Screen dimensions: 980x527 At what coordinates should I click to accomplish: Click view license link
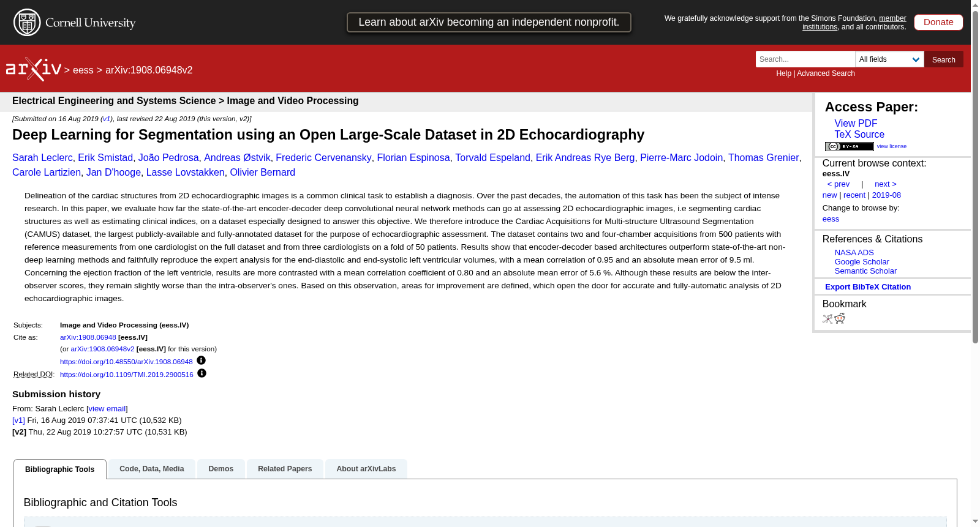[x=891, y=146]
